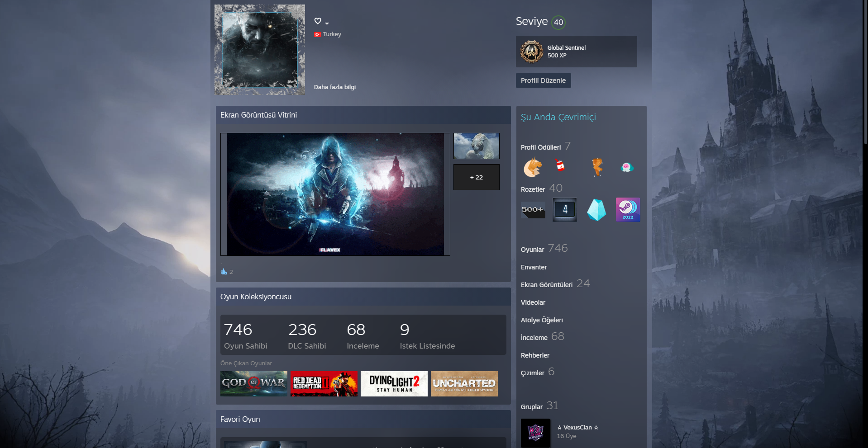The height and width of the screenshot is (448, 868).
Task: View the pink brain jellyfish award
Action: tap(627, 167)
